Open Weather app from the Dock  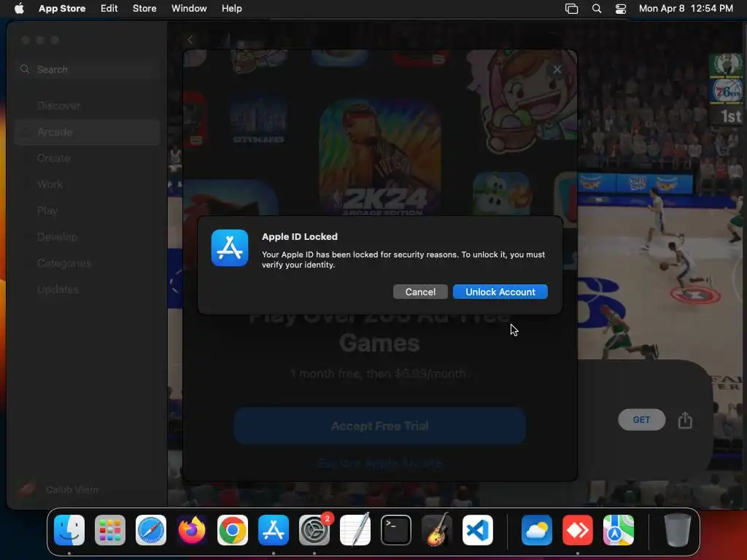point(537,530)
